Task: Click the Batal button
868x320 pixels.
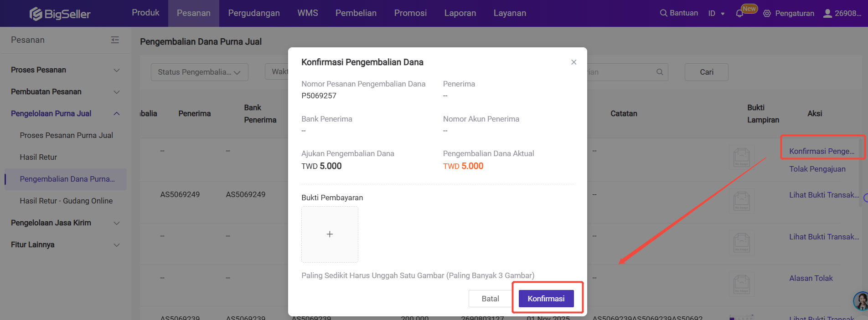Action: (490, 299)
